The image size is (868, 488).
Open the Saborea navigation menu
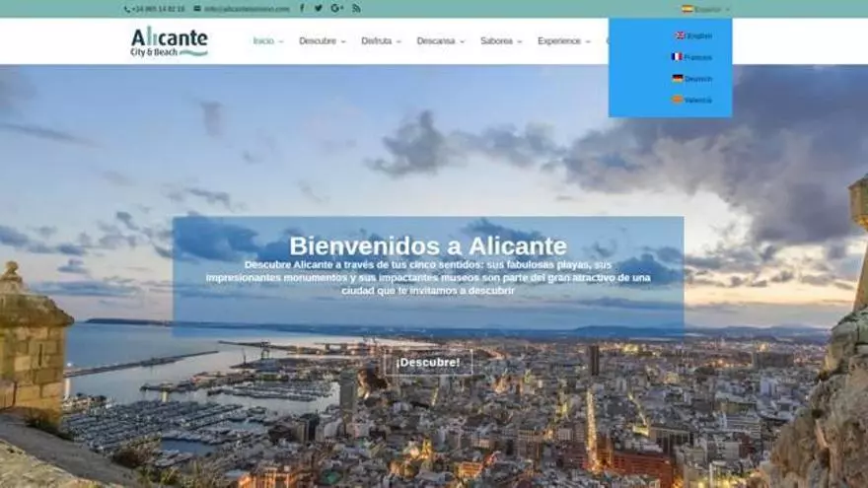tap(501, 41)
